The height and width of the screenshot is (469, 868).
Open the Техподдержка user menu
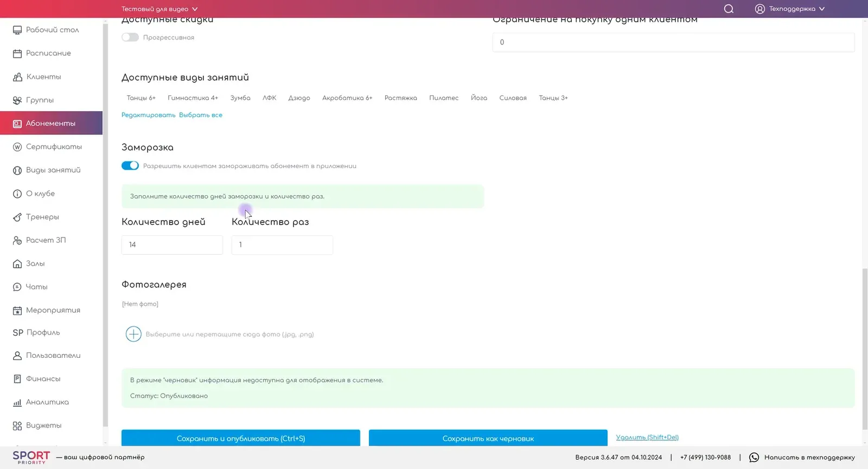[790, 9]
